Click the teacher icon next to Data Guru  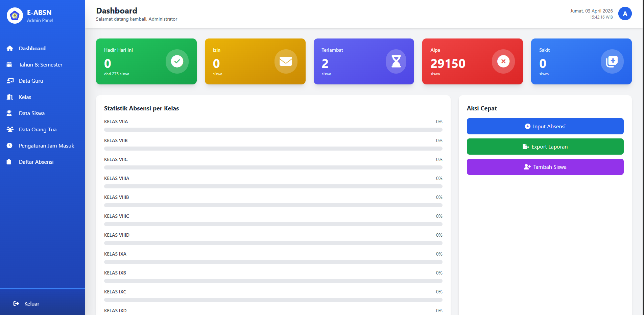pos(10,81)
